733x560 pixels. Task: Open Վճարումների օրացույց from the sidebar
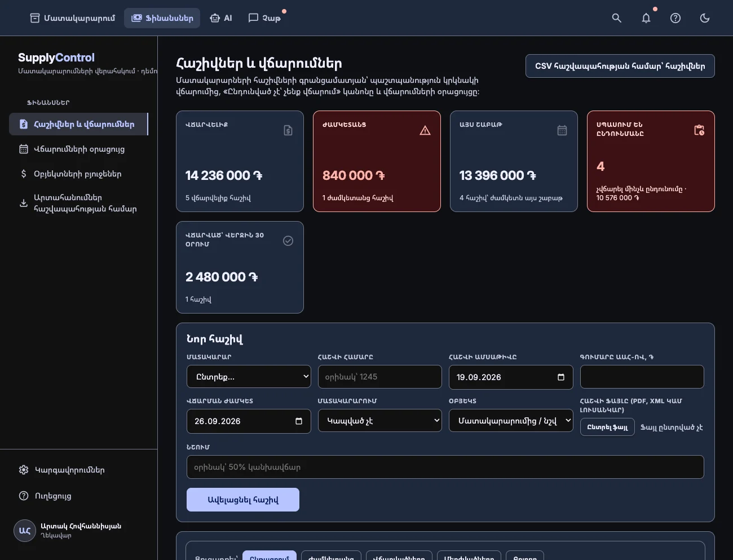[x=78, y=149]
